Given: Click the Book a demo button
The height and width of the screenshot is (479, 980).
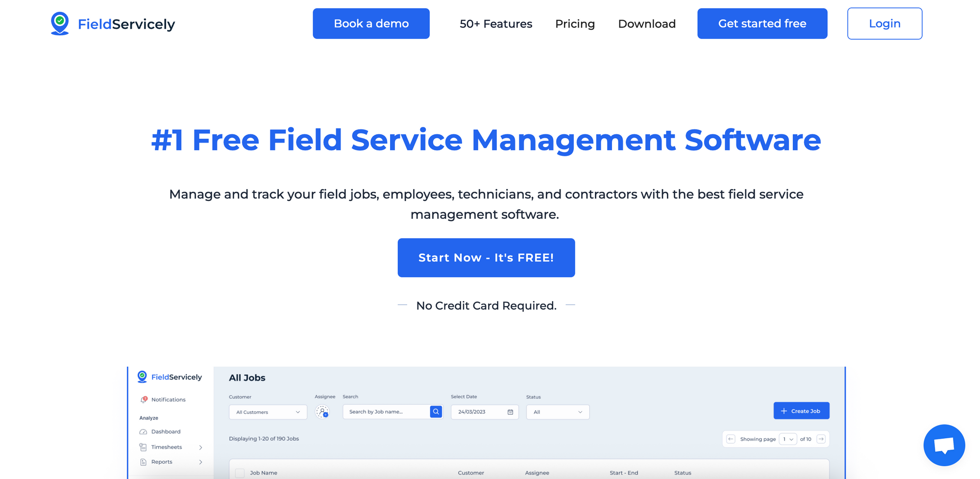Looking at the screenshot, I should [x=371, y=24].
